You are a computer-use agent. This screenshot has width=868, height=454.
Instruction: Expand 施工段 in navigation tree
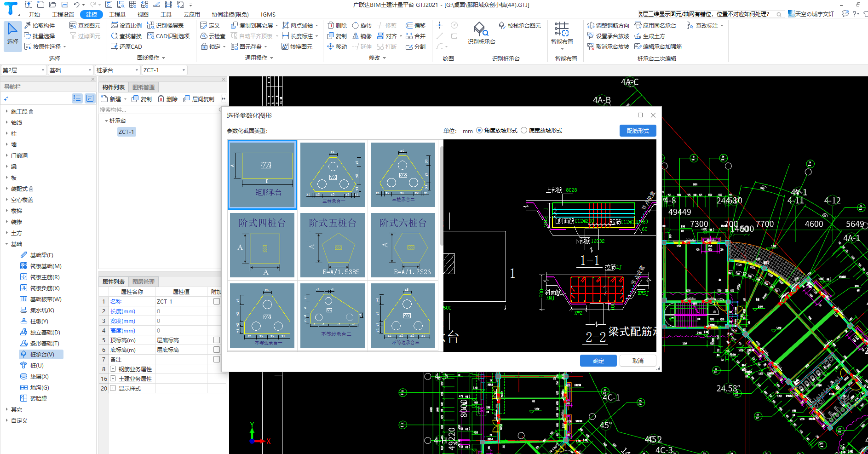[x=6, y=111]
